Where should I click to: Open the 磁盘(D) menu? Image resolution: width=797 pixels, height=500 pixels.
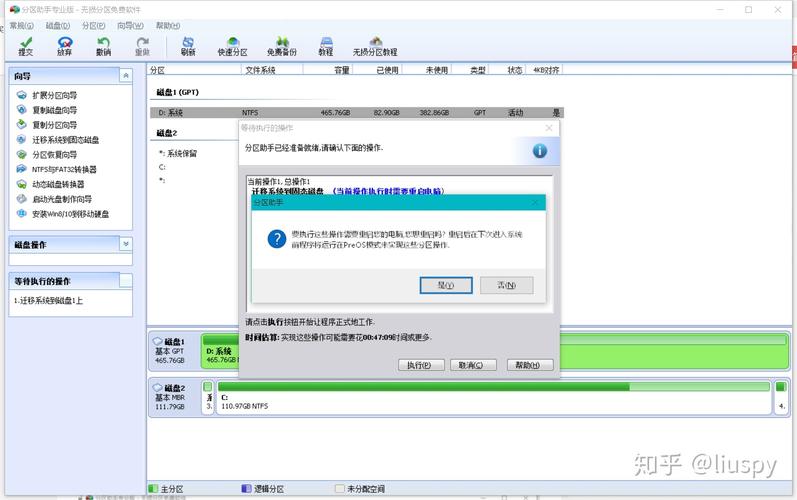point(57,25)
